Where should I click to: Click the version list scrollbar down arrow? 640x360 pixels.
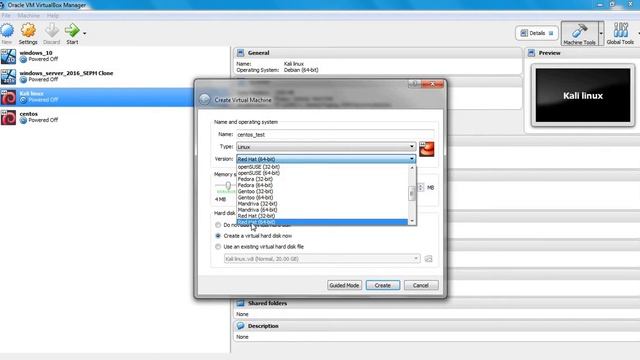coord(412,221)
